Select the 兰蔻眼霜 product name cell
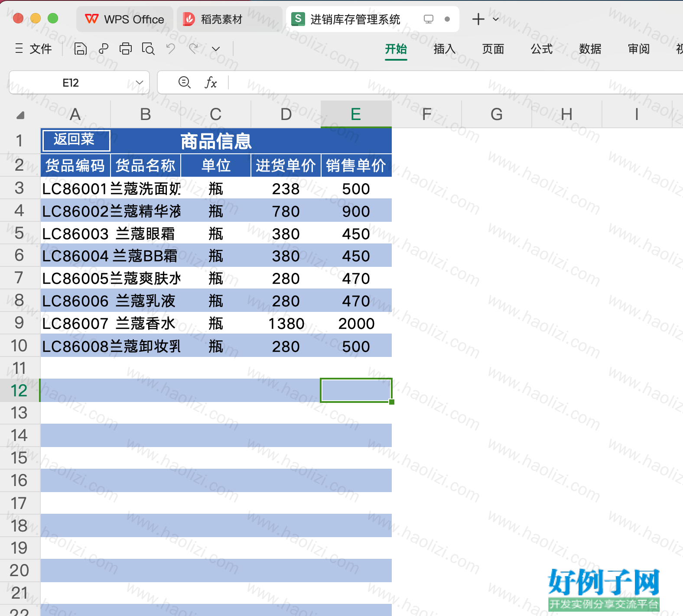Image resolution: width=683 pixels, height=616 pixels. pyautogui.click(x=146, y=233)
